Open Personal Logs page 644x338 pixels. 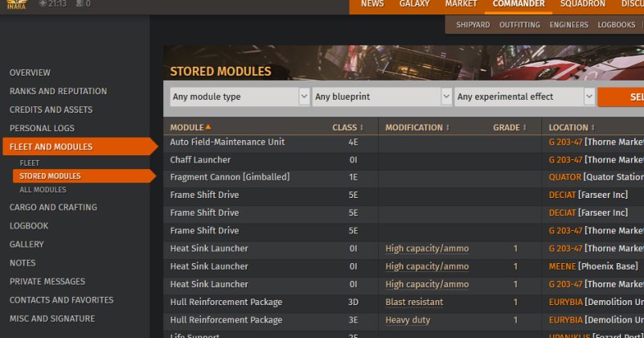tap(42, 128)
